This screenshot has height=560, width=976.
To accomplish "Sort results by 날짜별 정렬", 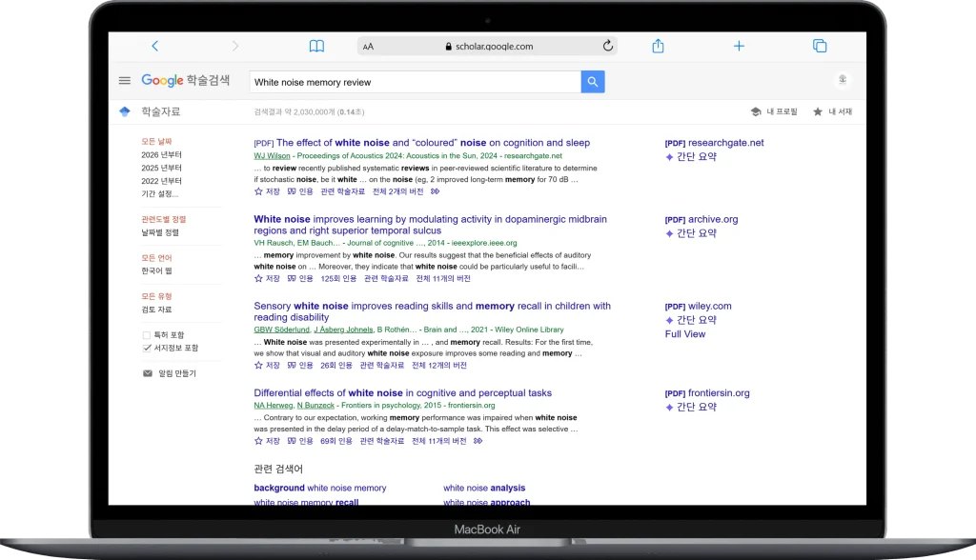I will 160,232.
